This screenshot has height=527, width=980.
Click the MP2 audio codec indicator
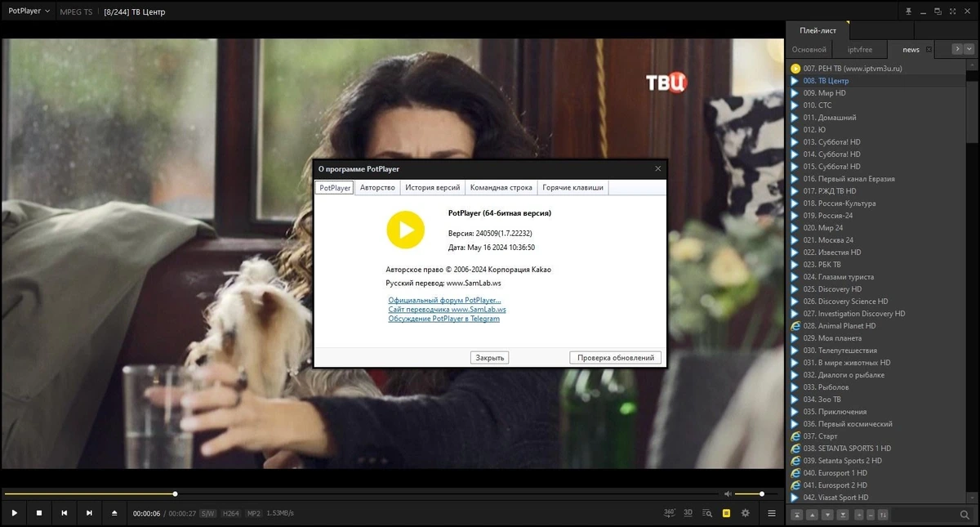254,513
